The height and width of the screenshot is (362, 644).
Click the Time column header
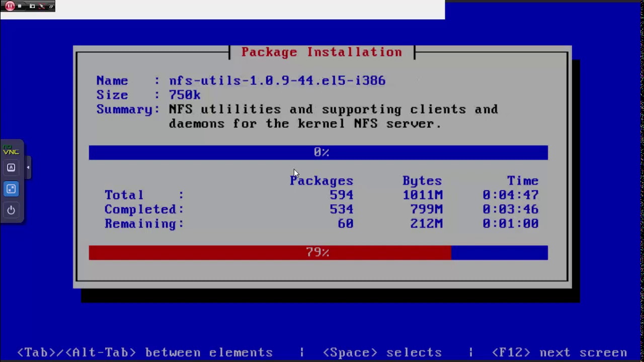click(x=523, y=181)
